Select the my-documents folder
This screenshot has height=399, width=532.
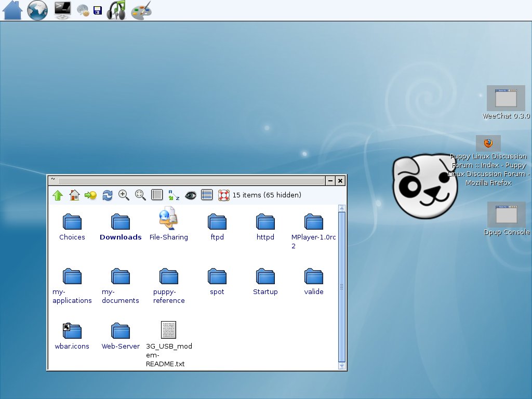121,286
